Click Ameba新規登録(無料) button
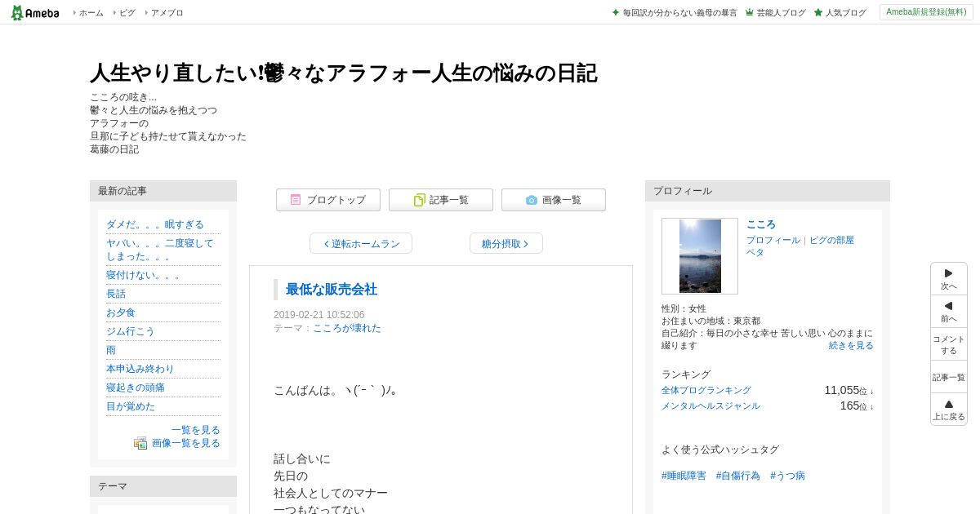Viewport: 980px width, 514px height. [926, 12]
